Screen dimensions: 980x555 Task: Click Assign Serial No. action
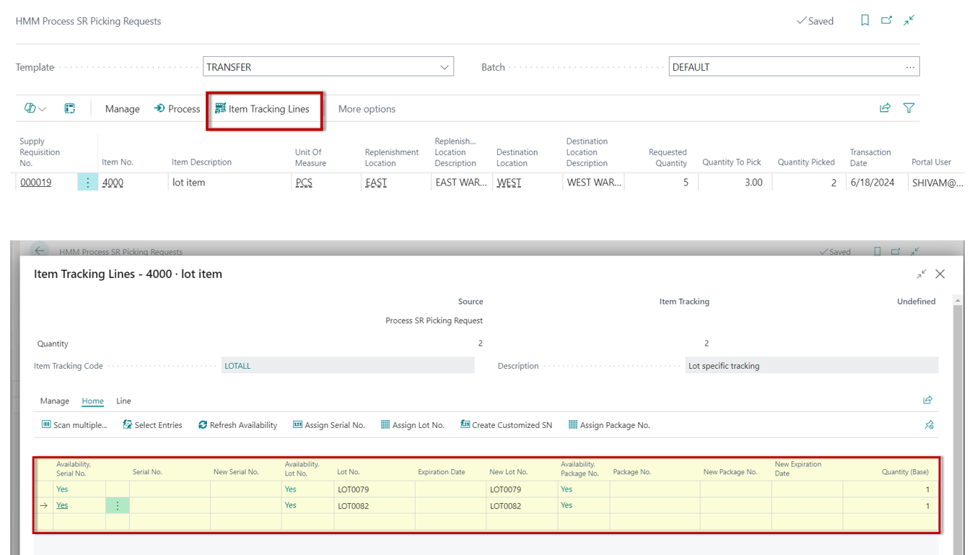[x=328, y=425]
